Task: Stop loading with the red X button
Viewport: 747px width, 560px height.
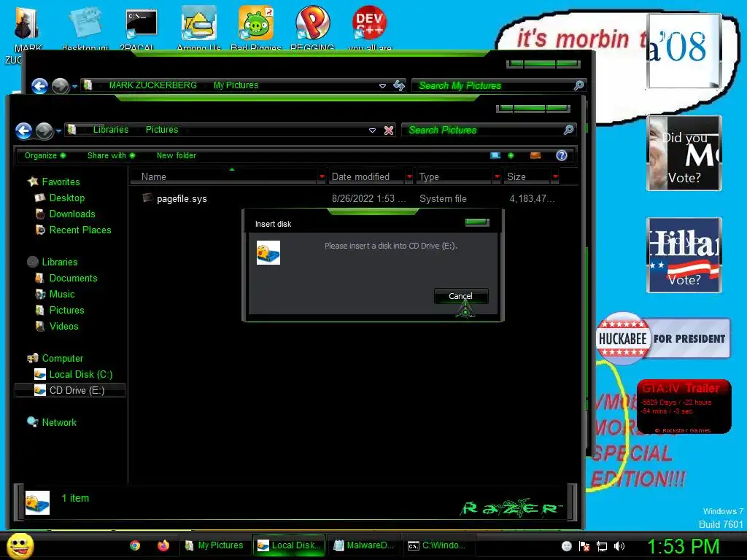Action: coord(389,131)
